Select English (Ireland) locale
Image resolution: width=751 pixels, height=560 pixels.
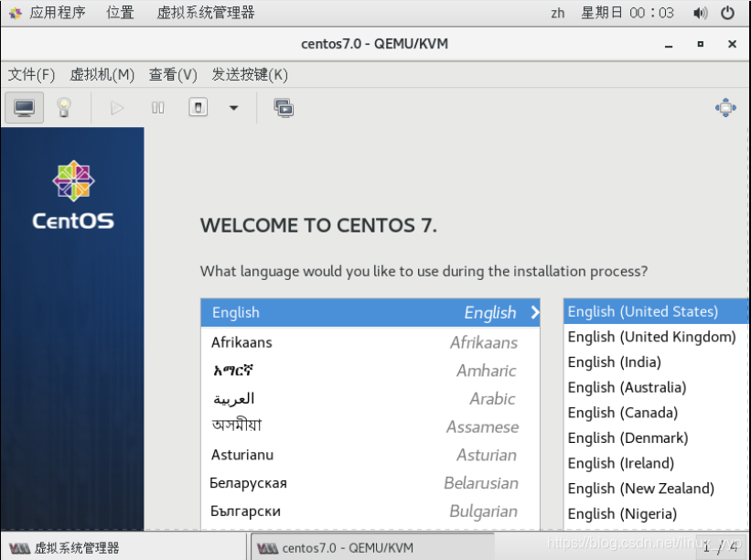[656, 463]
